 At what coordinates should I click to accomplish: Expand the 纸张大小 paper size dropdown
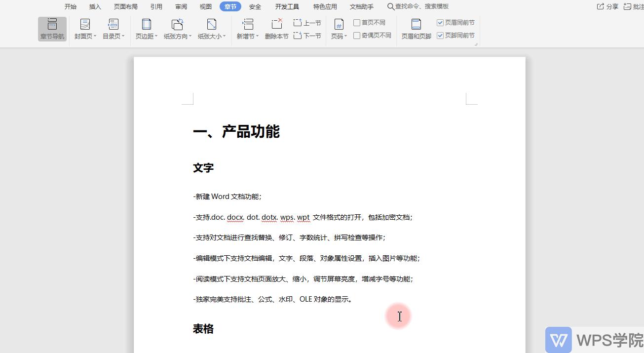(211, 28)
